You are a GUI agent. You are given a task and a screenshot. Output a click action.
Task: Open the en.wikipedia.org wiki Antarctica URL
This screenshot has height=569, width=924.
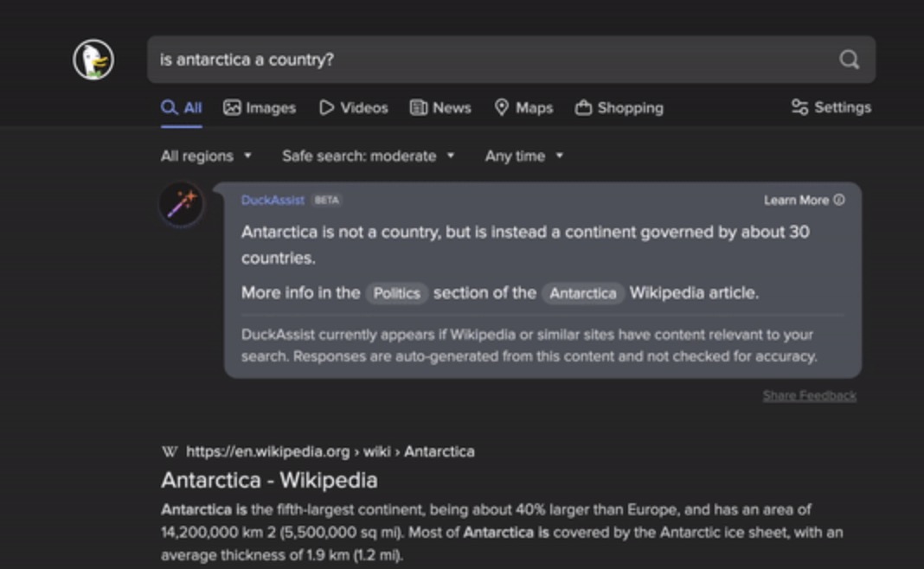pos(330,451)
